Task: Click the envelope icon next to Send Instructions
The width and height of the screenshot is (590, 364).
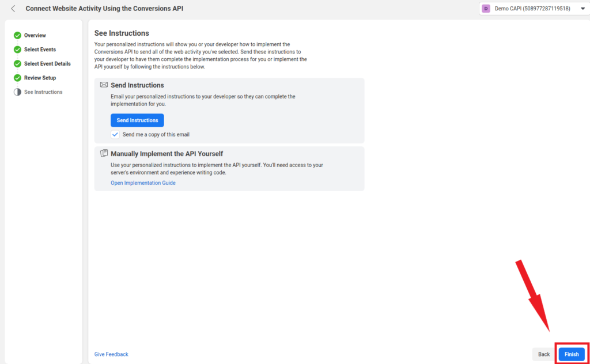Action: click(x=104, y=85)
